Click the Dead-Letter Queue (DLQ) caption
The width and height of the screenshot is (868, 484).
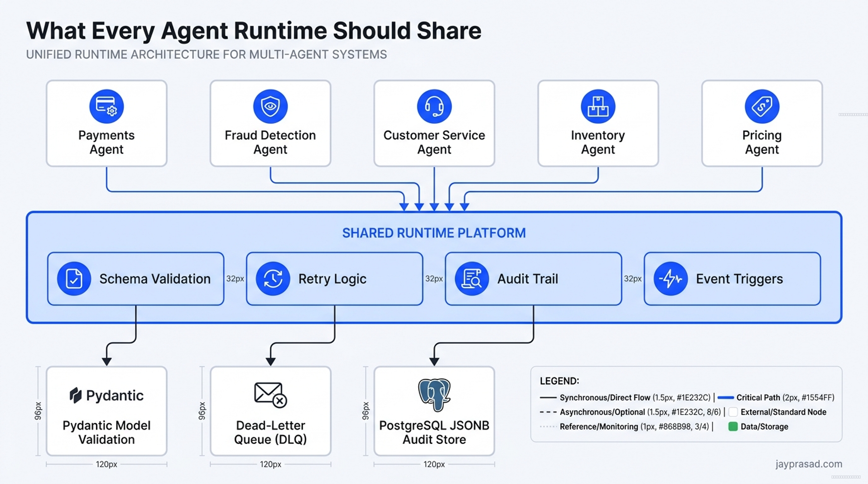coord(270,433)
